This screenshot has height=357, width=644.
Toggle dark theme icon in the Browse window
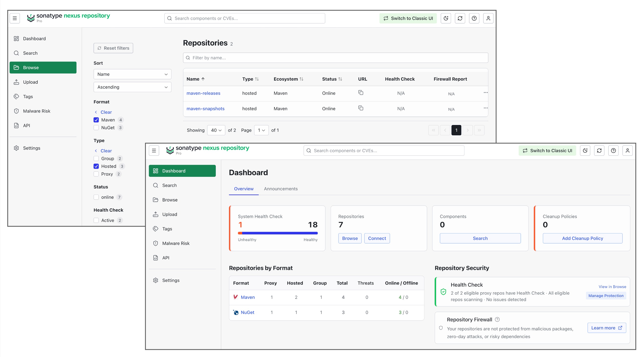pos(446,18)
